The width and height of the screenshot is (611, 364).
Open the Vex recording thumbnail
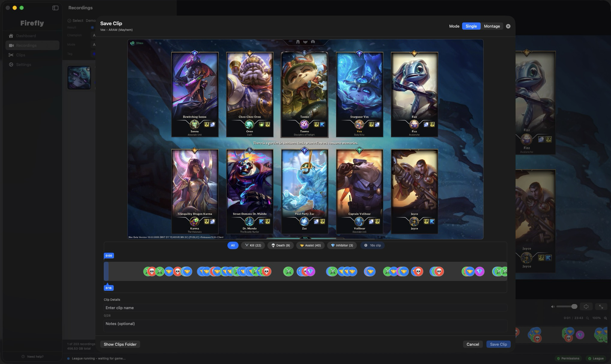pyautogui.click(x=79, y=78)
